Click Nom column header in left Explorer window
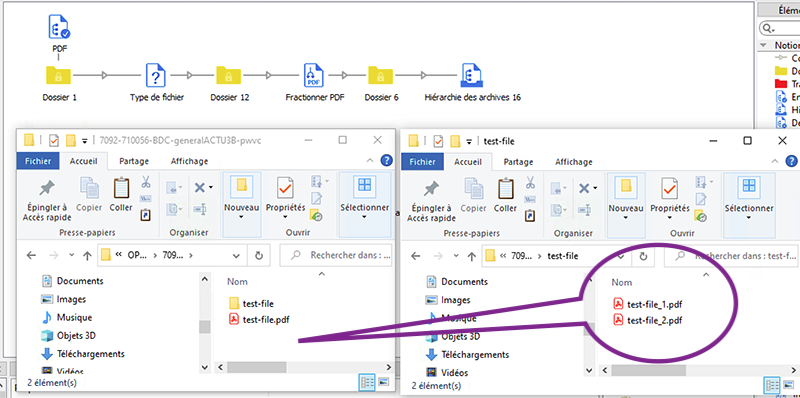 [x=237, y=281]
